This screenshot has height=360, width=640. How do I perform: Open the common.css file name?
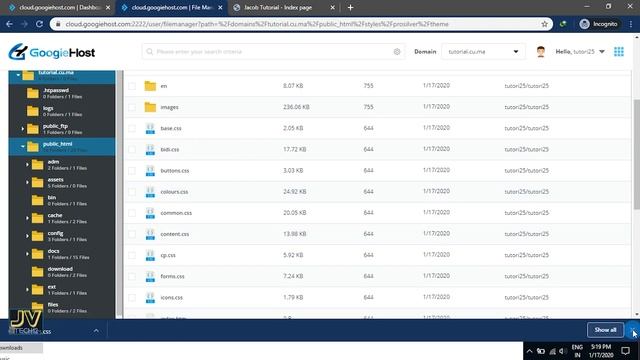pos(176,213)
